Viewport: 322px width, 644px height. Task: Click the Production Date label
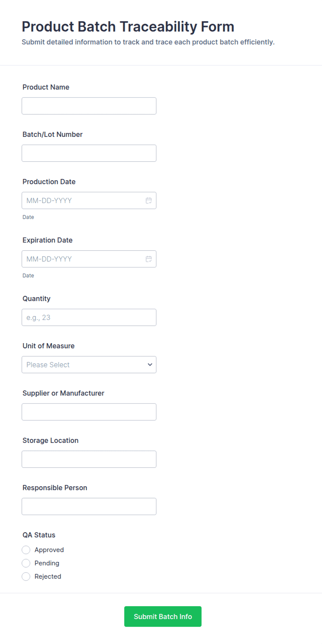(49, 182)
